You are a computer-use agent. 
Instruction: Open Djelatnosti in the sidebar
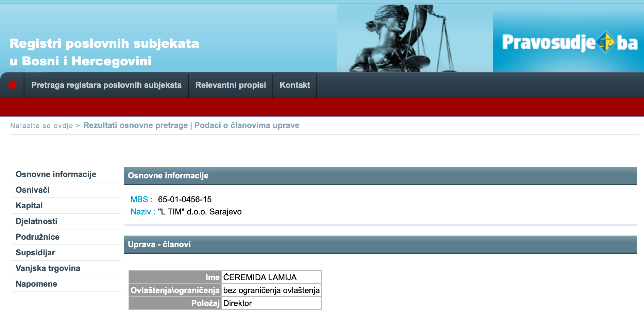pyautogui.click(x=36, y=221)
